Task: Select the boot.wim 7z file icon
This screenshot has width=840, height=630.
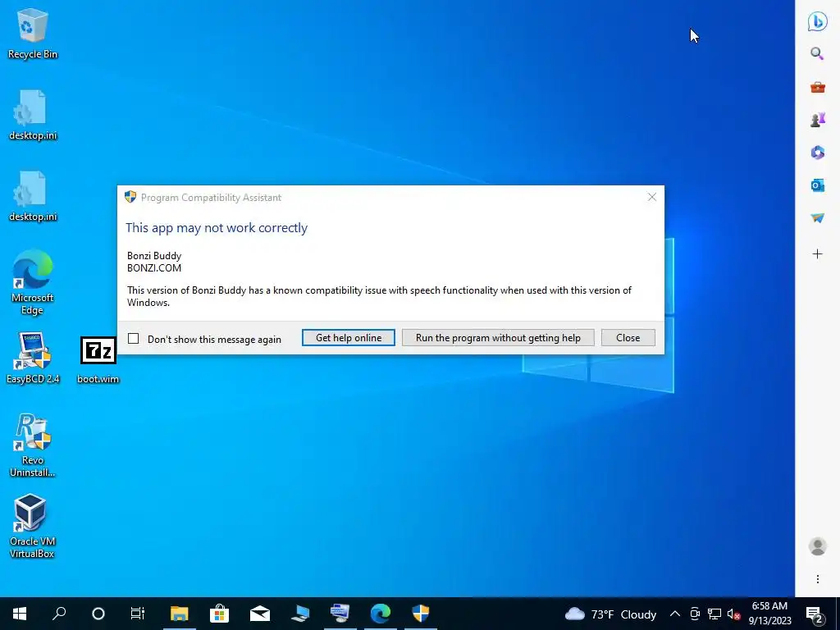Action: (98, 360)
